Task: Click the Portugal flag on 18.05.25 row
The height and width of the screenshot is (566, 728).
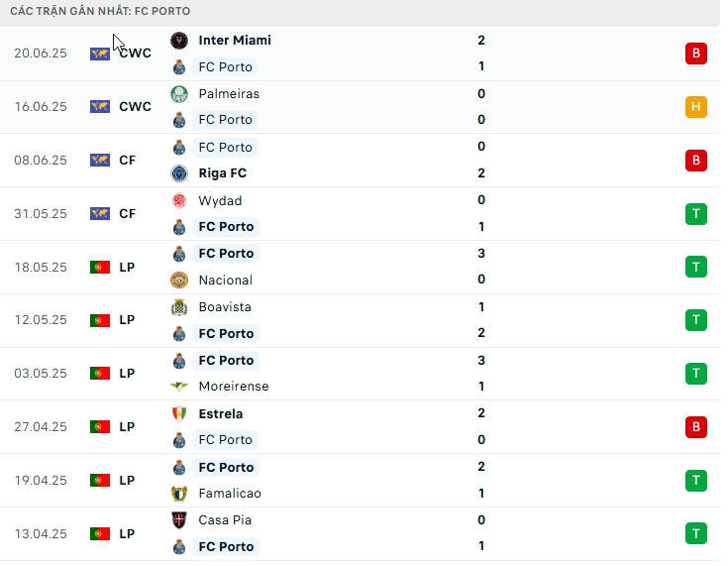Action: coord(100,267)
